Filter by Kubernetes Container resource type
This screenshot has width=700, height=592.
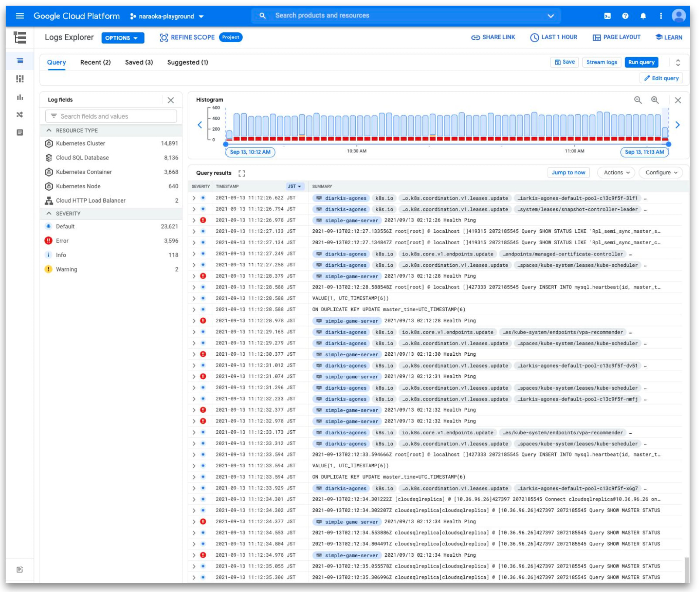111,172
